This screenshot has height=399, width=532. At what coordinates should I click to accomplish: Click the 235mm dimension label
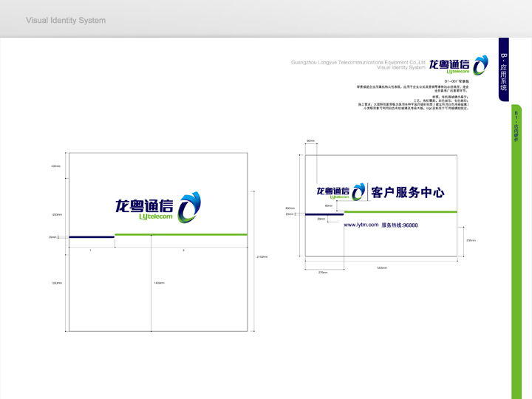click(x=471, y=240)
